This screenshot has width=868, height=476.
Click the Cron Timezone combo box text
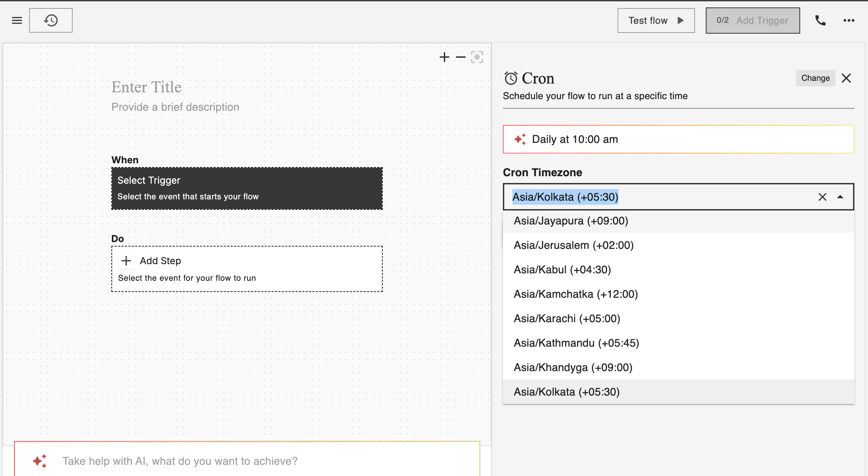click(565, 197)
